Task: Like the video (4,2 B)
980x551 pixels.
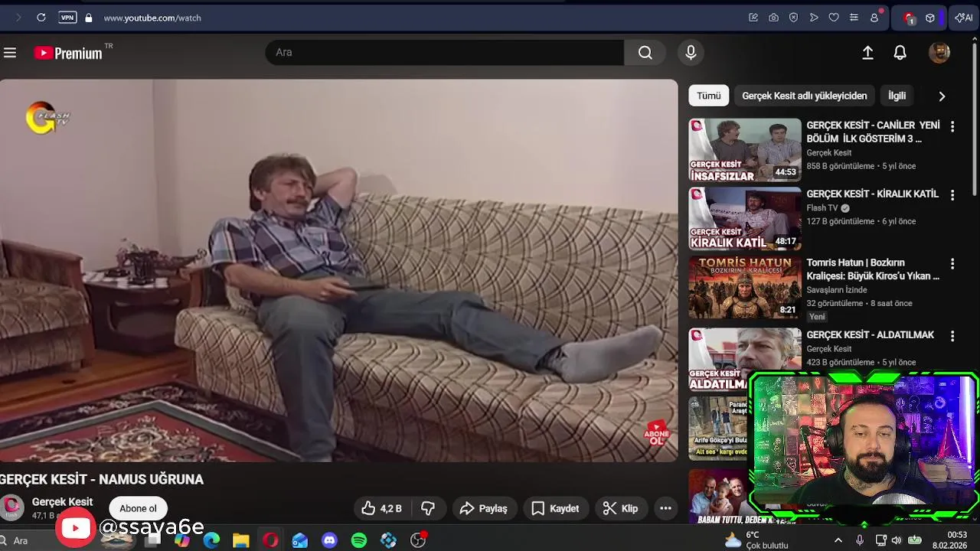Action: click(x=382, y=508)
